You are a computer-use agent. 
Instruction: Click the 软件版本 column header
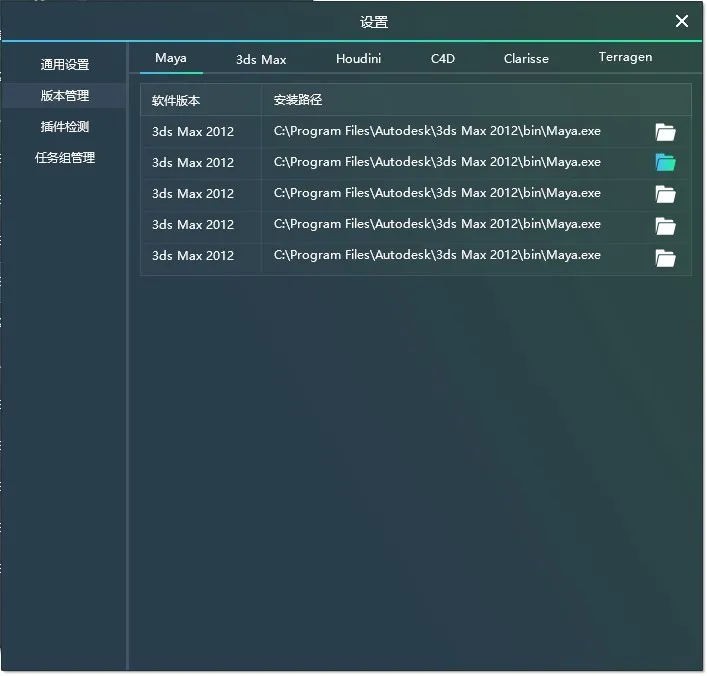click(176, 101)
